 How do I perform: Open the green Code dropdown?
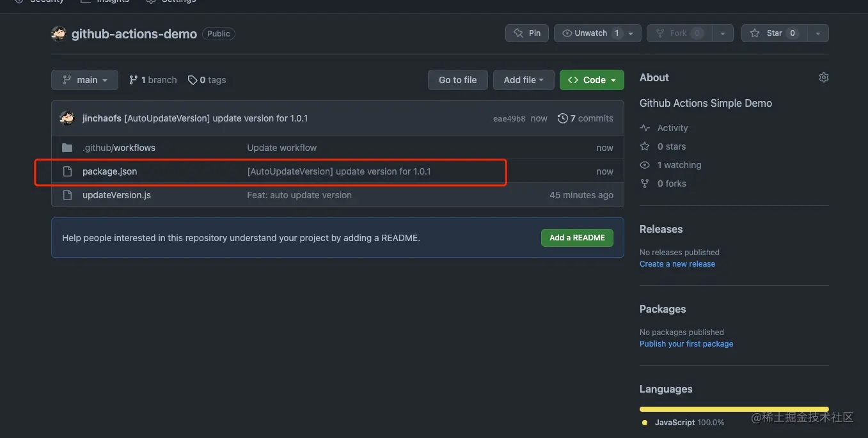(x=592, y=80)
